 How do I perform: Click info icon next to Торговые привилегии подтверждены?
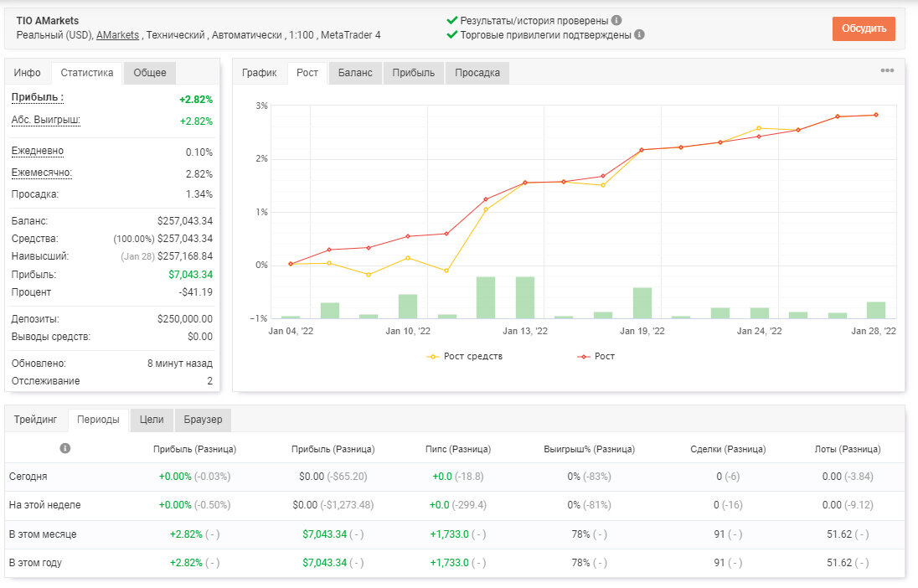coord(639,34)
